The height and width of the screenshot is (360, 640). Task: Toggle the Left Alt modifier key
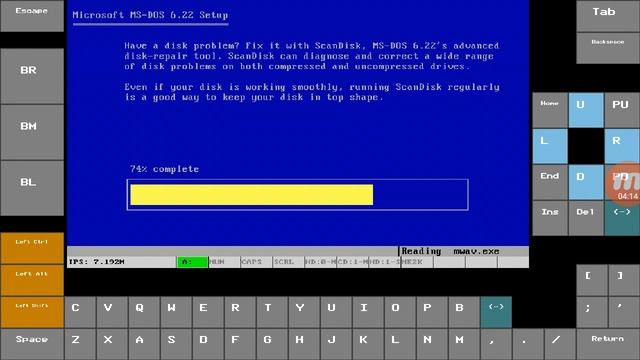click(32, 280)
